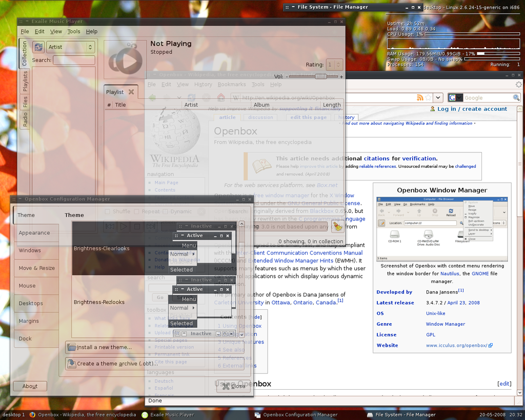Expand the URL history dropdown arrow
This screenshot has width=525, height=420.
click(x=438, y=97)
